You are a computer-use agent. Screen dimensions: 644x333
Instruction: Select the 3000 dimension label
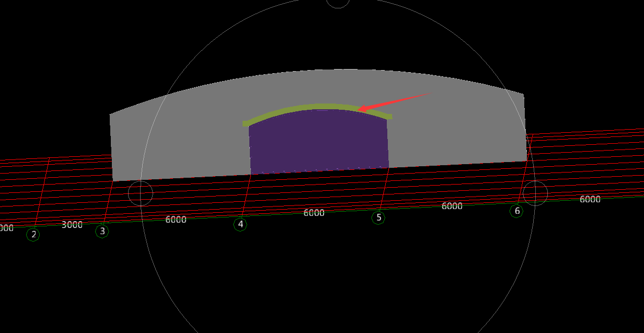pyautogui.click(x=72, y=225)
